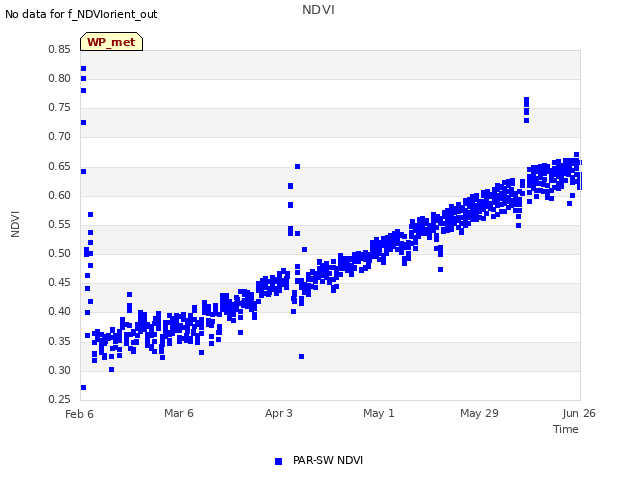Click the PAR-SW NDVI legend label
Image resolution: width=640 pixels, height=480 pixels.
coord(328,460)
